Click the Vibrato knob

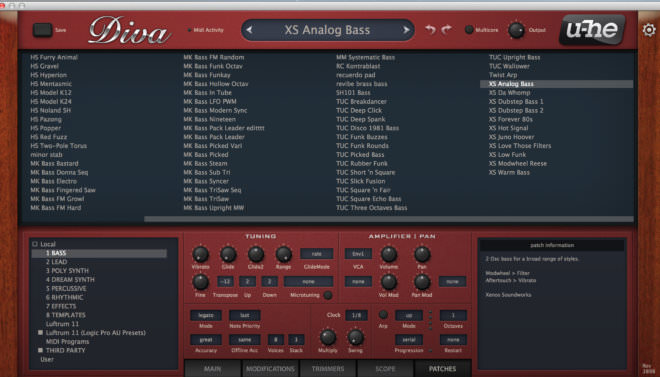click(200, 255)
